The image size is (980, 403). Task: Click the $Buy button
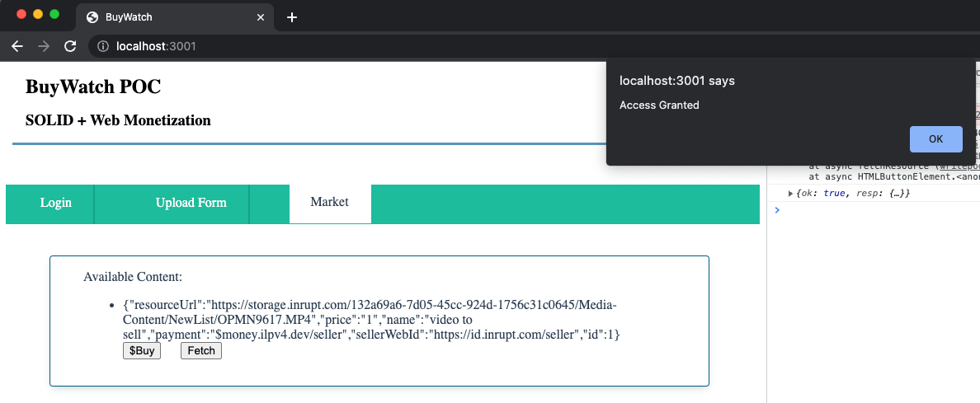pyautogui.click(x=142, y=351)
